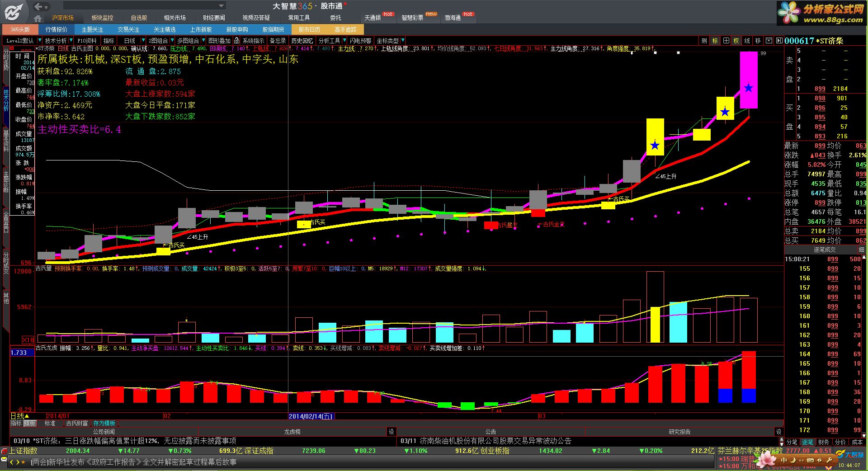Open the 自选股 menu

(x=139, y=18)
